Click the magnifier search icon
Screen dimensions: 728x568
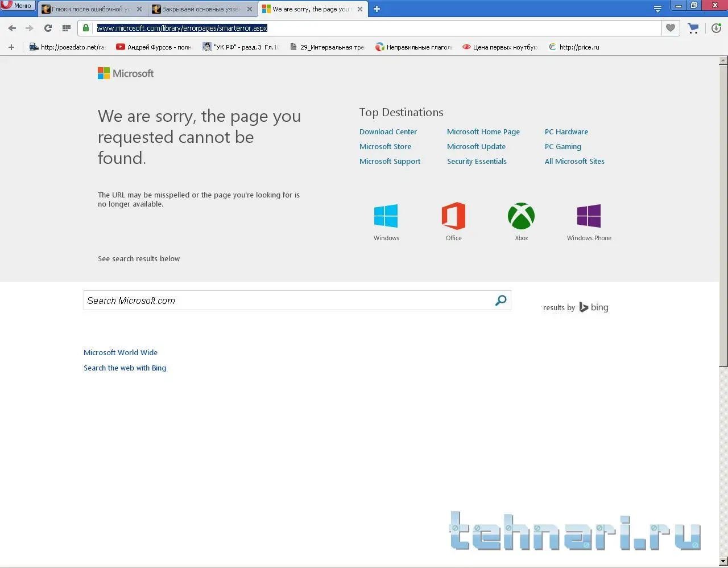coord(501,301)
